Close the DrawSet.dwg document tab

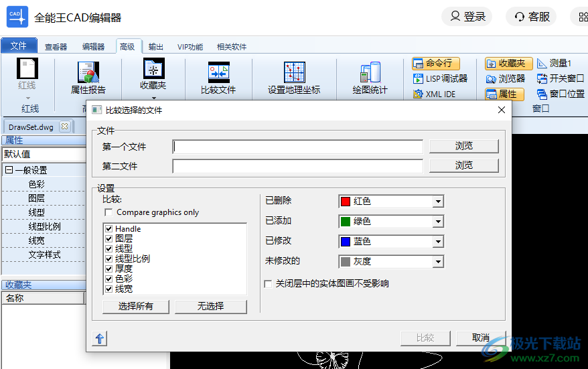(x=64, y=127)
